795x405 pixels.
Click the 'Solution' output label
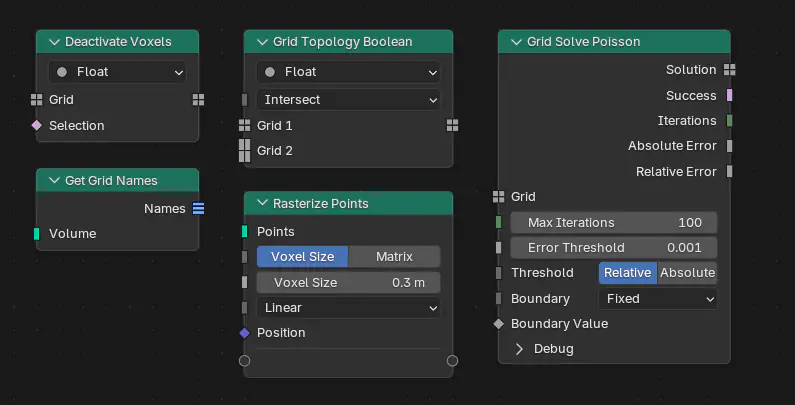click(x=691, y=70)
